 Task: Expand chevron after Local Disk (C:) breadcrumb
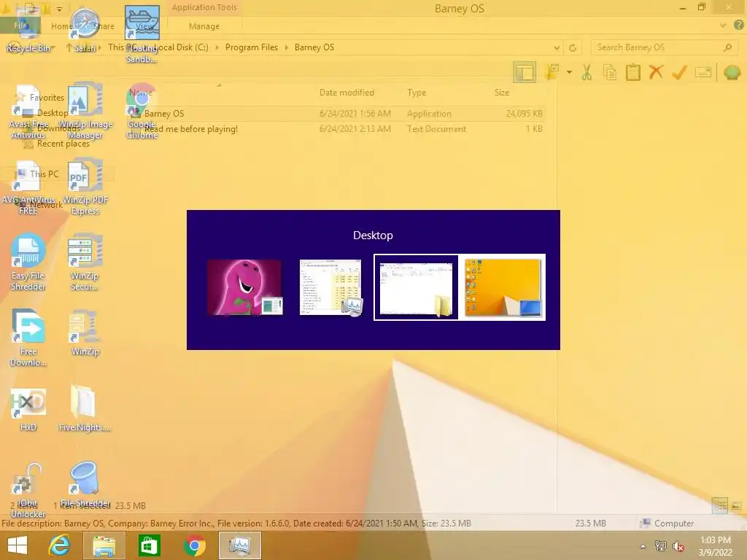(x=217, y=47)
